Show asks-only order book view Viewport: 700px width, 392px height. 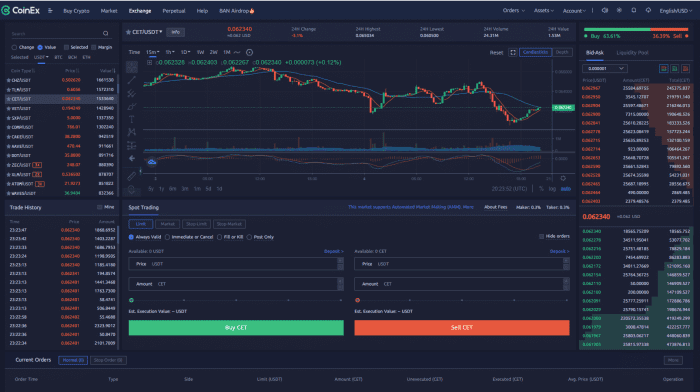pyautogui.click(x=686, y=68)
